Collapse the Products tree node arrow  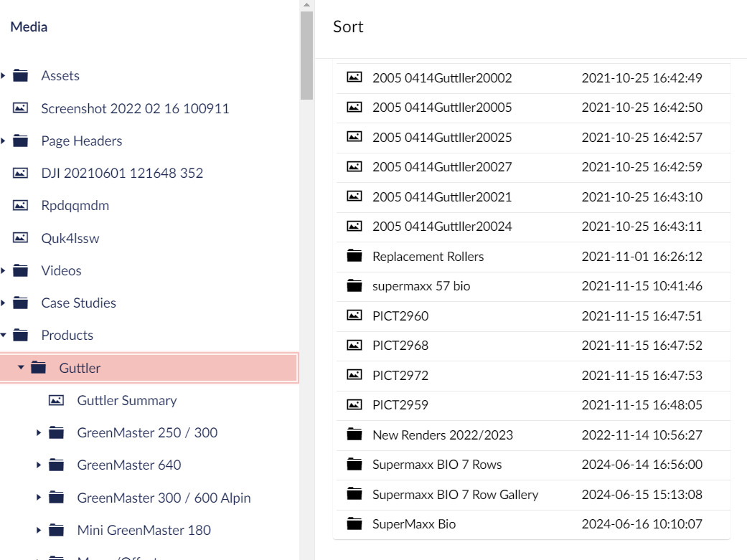[x=4, y=335]
